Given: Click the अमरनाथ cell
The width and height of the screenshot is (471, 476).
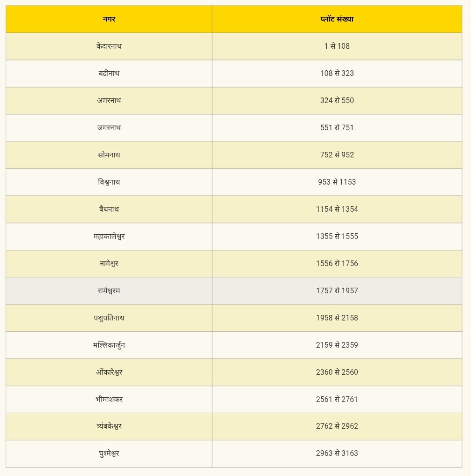Looking at the screenshot, I should [109, 101].
